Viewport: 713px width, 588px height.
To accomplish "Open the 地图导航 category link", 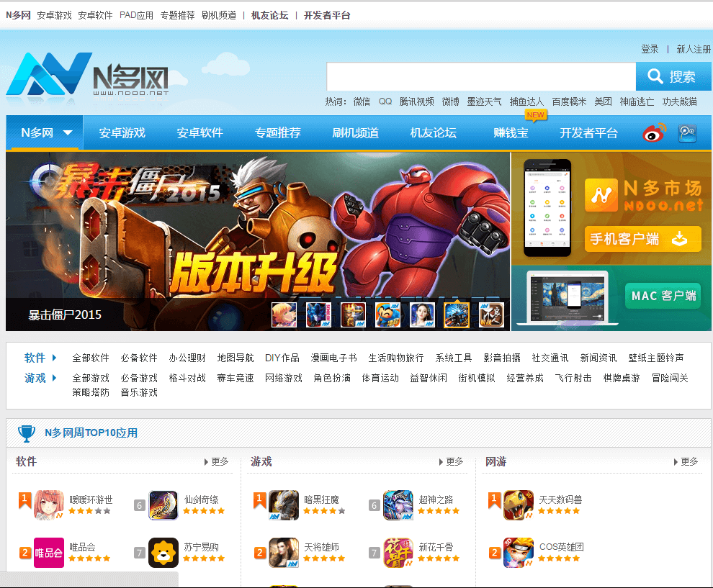I will coord(235,358).
